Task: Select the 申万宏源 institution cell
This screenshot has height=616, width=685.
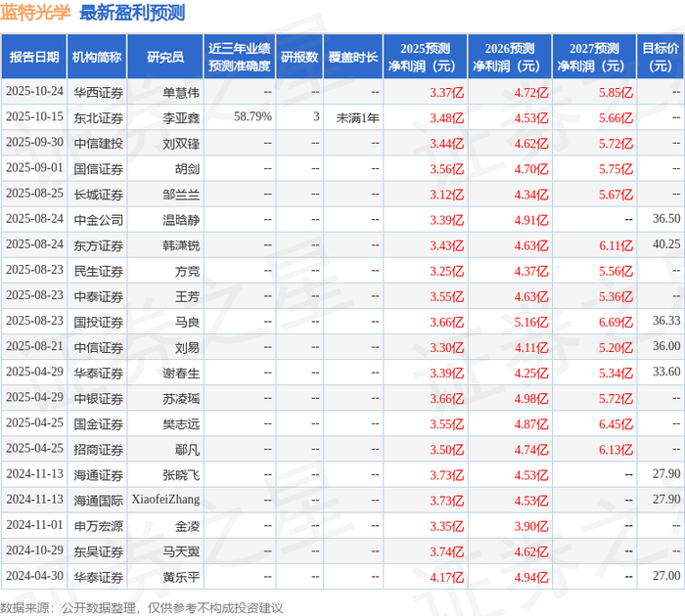Action: tap(98, 526)
